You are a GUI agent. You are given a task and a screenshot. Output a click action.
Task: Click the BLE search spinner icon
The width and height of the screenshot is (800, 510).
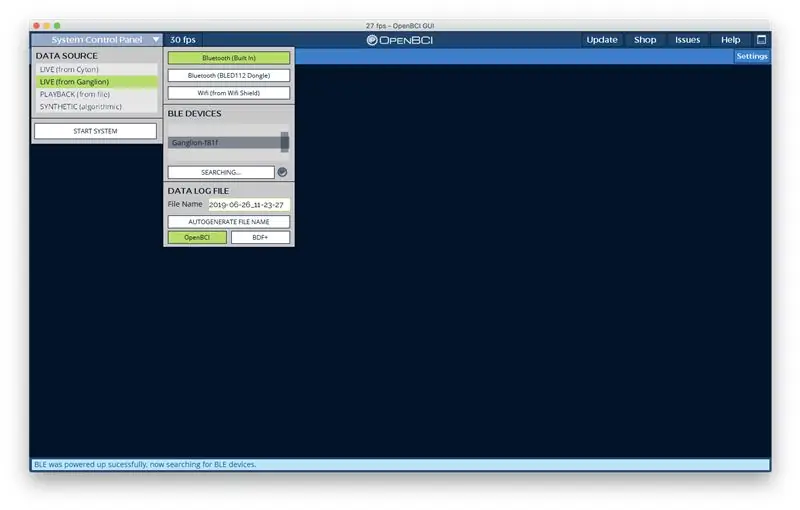pyautogui.click(x=282, y=172)
